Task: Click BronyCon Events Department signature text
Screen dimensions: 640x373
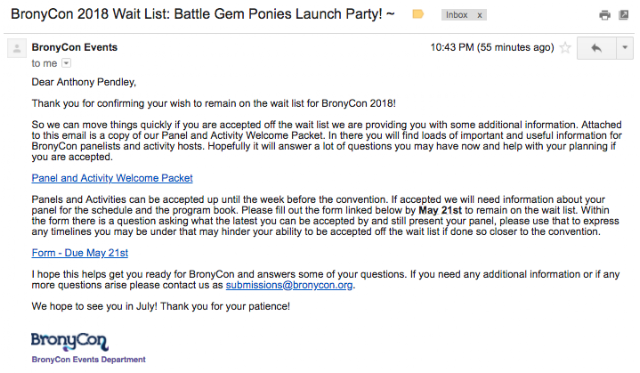Action: click(x=89, y=360)
